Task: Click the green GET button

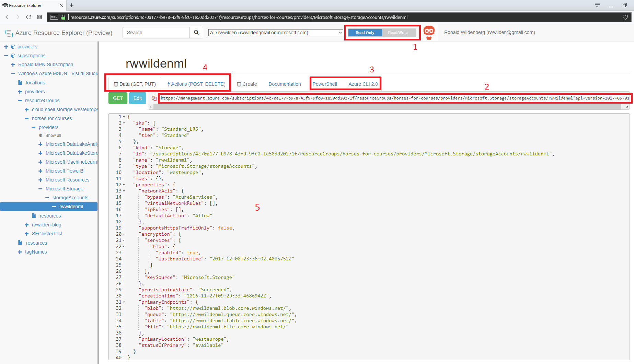Action: coord(118,98)
